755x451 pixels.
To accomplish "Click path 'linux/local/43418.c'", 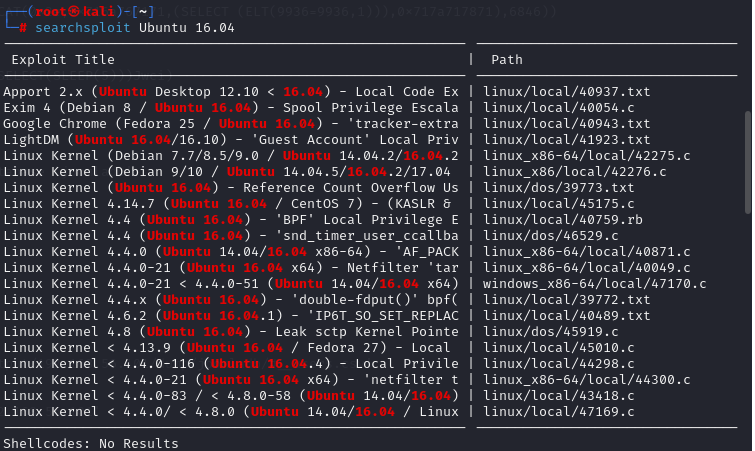I will [559, 396].
